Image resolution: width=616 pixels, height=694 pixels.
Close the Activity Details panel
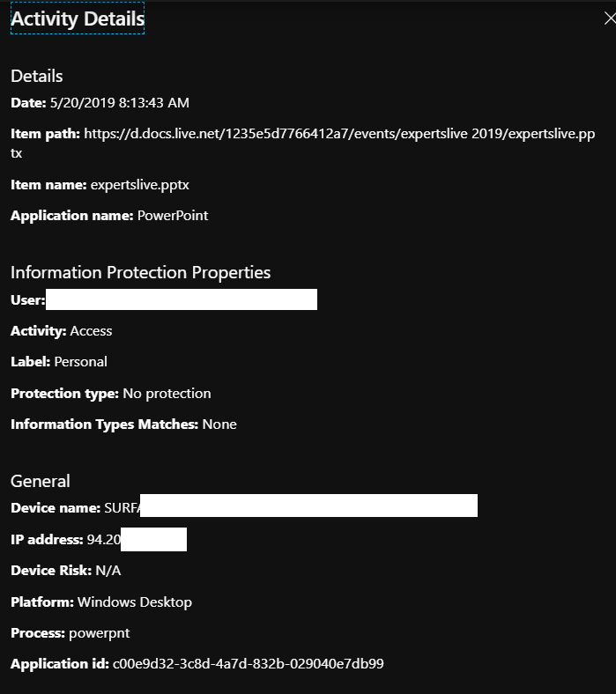[x=609, y=19]
